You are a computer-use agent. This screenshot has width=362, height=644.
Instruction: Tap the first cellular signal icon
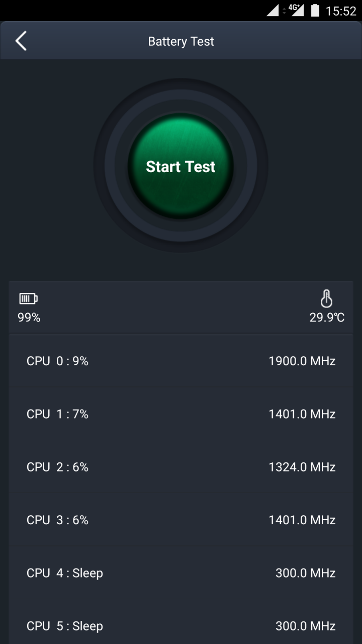tap(273, 11)
